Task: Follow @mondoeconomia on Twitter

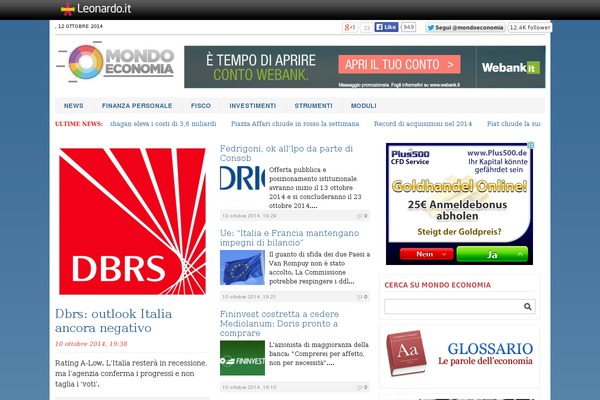Action: tap(465, 28)
